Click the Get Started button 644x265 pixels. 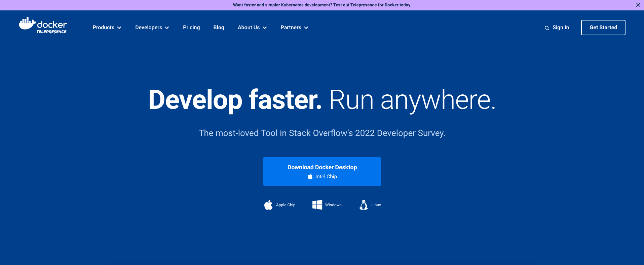603,28
